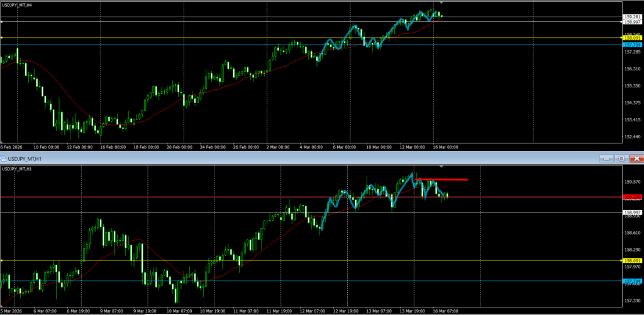Minimize the USDJPY H1 chart window
Image resolution: width=644 pixels, height=315 pixels.
pos(605,158)
